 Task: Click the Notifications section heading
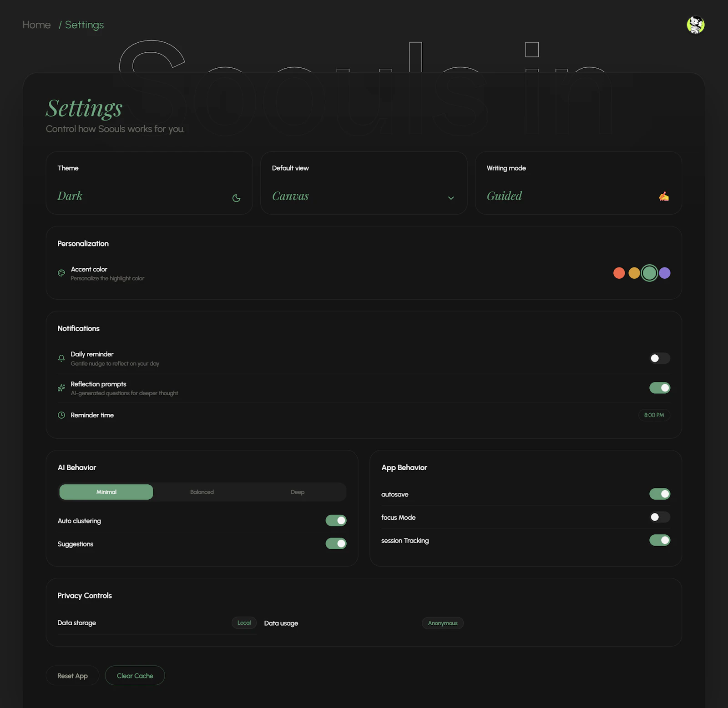(78, 328)
